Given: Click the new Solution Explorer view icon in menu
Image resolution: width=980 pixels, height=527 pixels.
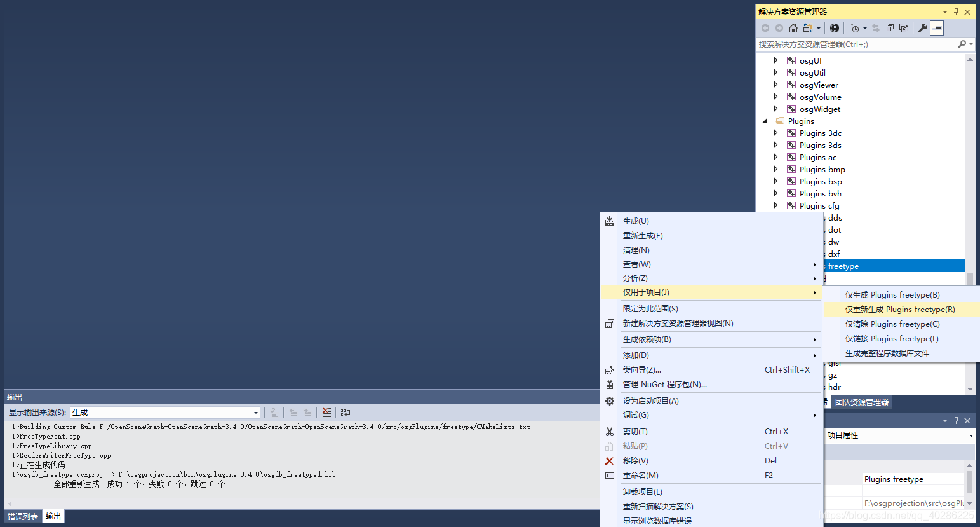Looking at the screenshot, I should pyautogui.click(x=610, y=324).
